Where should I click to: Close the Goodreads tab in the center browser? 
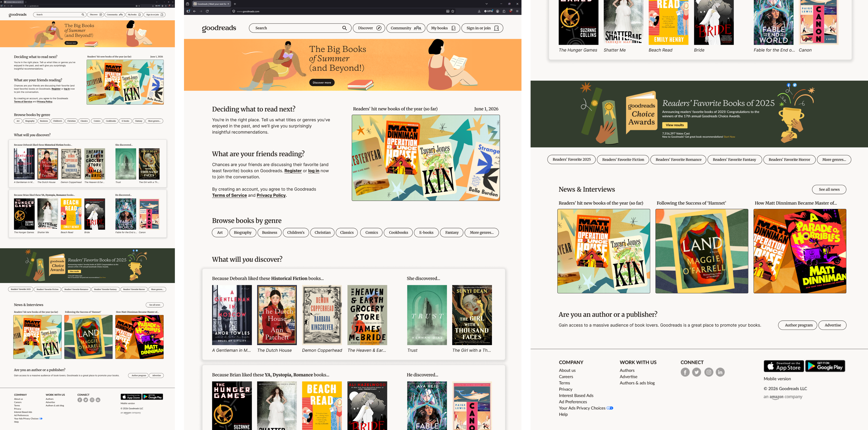228,4
